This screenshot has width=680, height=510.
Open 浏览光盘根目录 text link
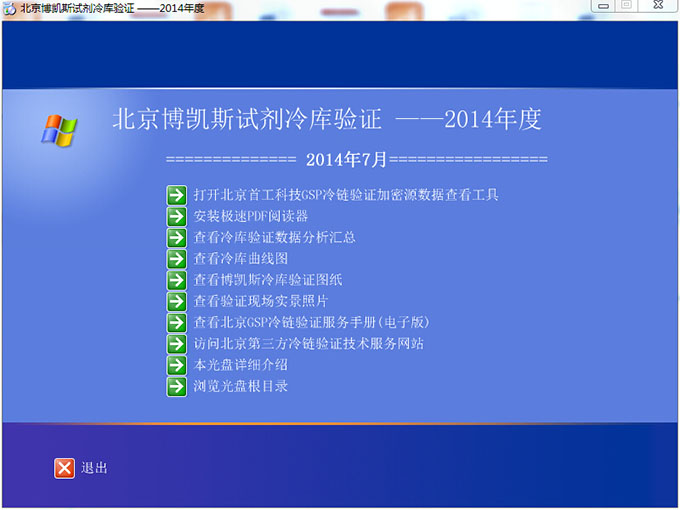click(240, 386)
